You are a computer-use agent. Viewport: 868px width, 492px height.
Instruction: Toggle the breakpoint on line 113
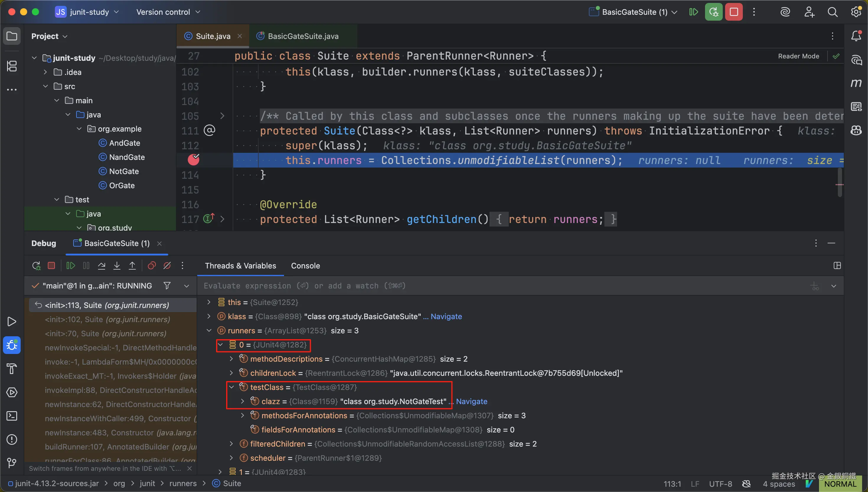click(x=193, y=160)
